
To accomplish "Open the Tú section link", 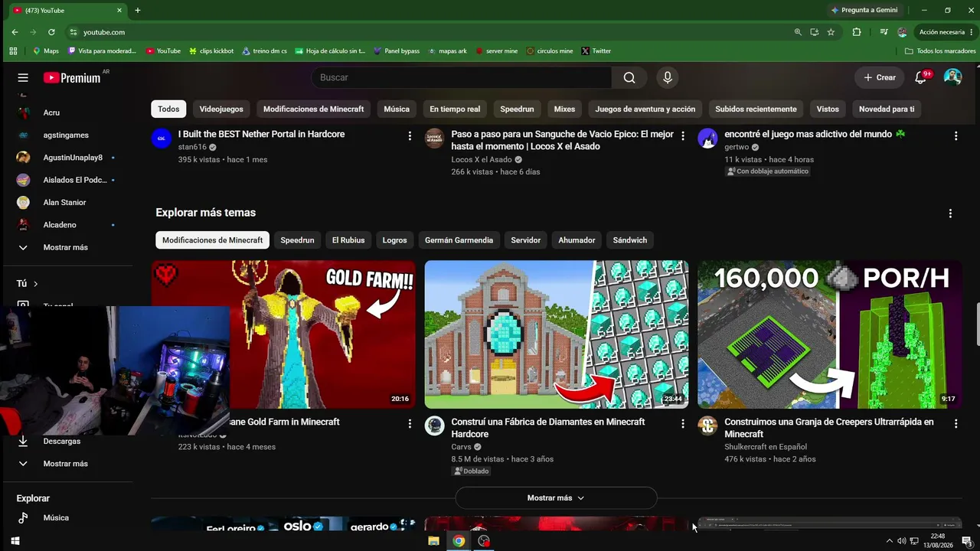I will pos(28,284).
